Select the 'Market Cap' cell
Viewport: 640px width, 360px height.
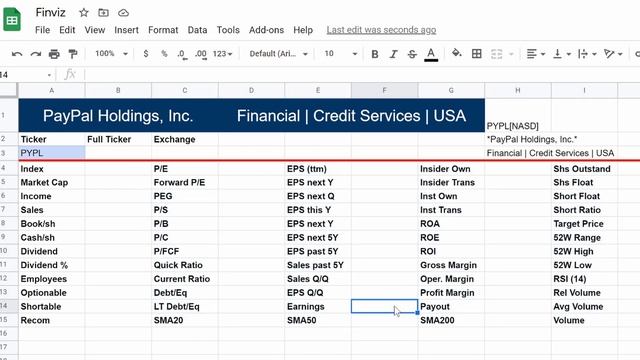[52, 182]
